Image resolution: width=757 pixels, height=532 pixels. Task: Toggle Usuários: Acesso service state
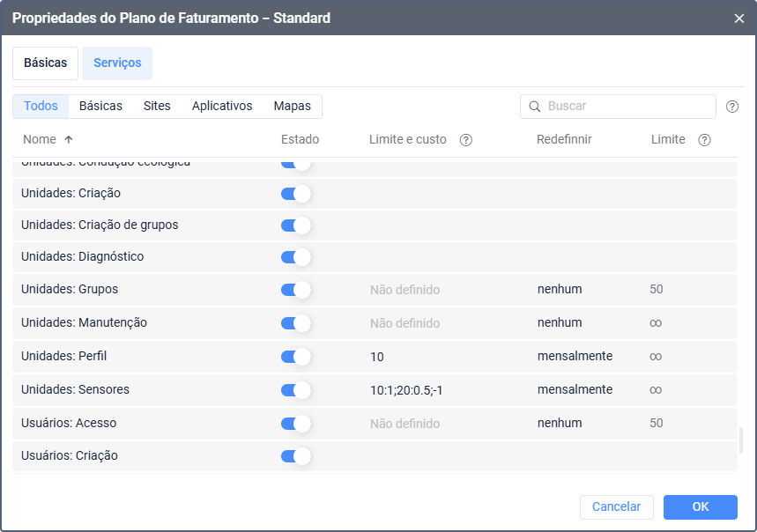[x=296, y=424]
